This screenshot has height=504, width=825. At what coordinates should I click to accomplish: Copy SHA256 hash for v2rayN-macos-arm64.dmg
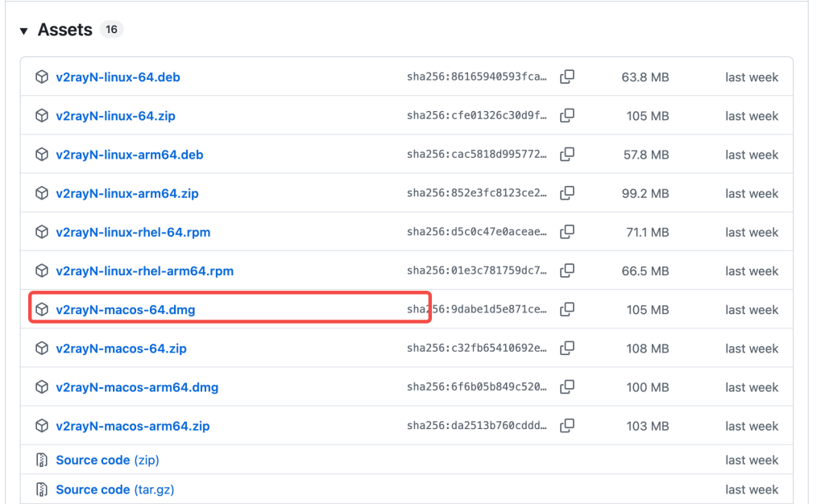567,387
